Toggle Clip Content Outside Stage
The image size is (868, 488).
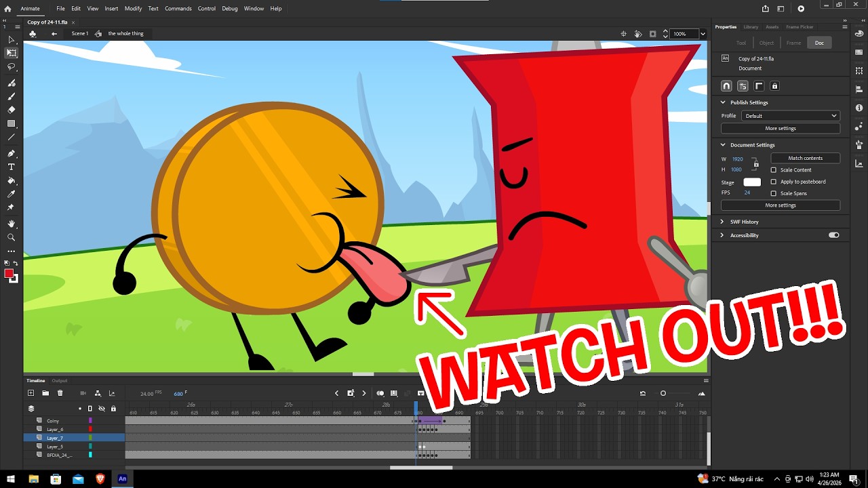coord(652,33)
